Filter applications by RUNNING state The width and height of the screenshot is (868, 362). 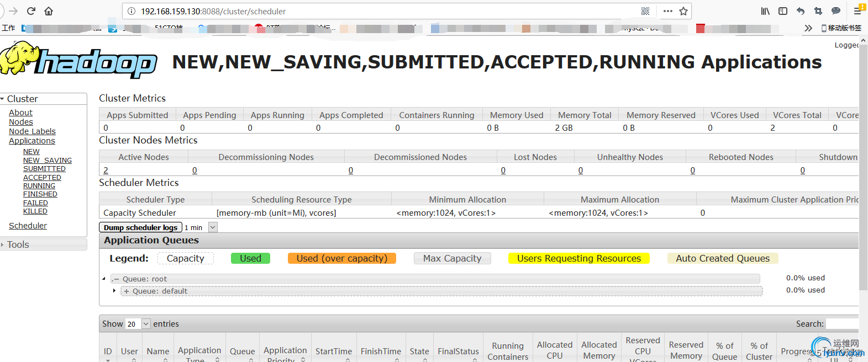click(x=39, y=186)
